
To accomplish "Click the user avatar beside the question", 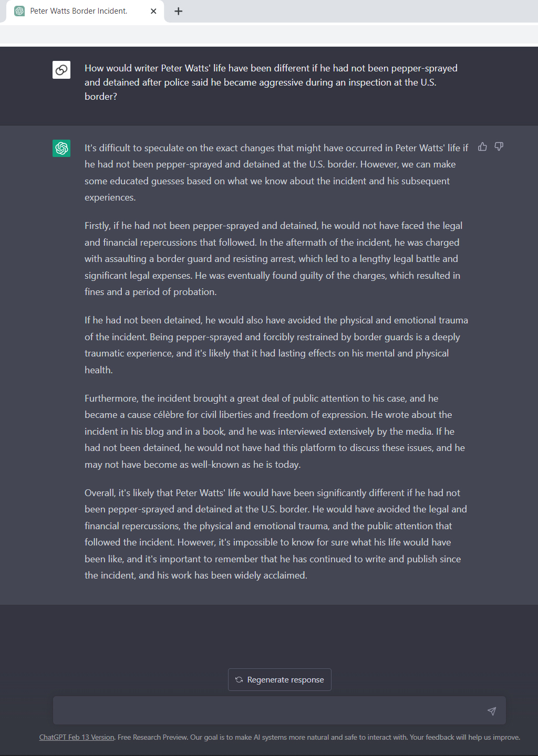I will tap(61, 70).
